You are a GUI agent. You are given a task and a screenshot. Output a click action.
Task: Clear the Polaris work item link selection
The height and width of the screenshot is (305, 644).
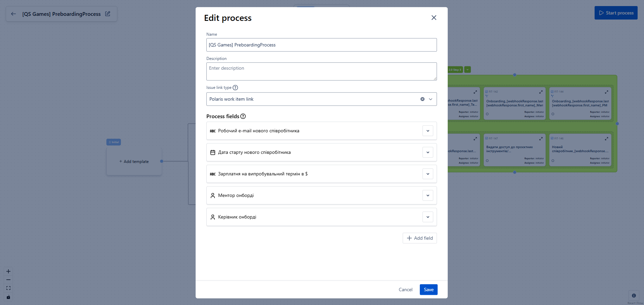(x=422, y=99)
